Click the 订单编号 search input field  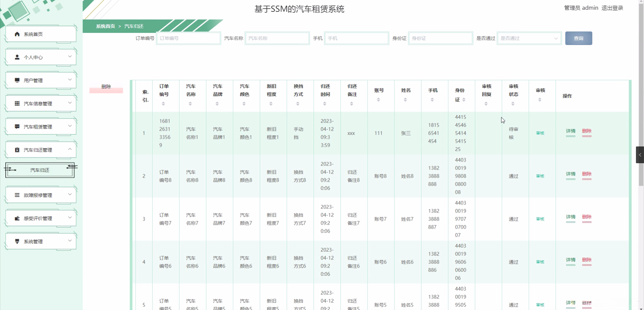[x=189, y=38]
